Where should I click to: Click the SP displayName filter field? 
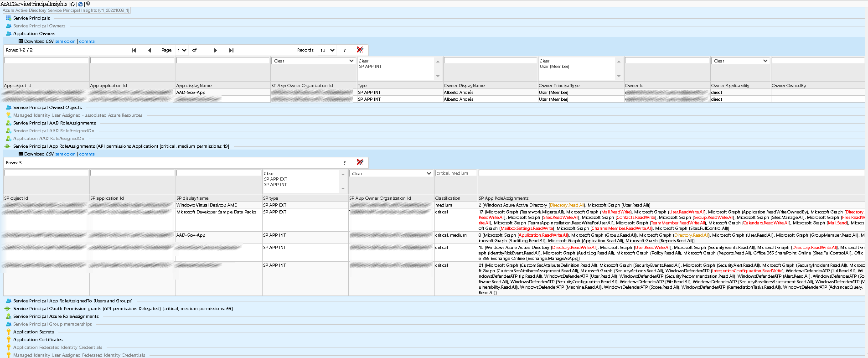click(x=219, y=173)
